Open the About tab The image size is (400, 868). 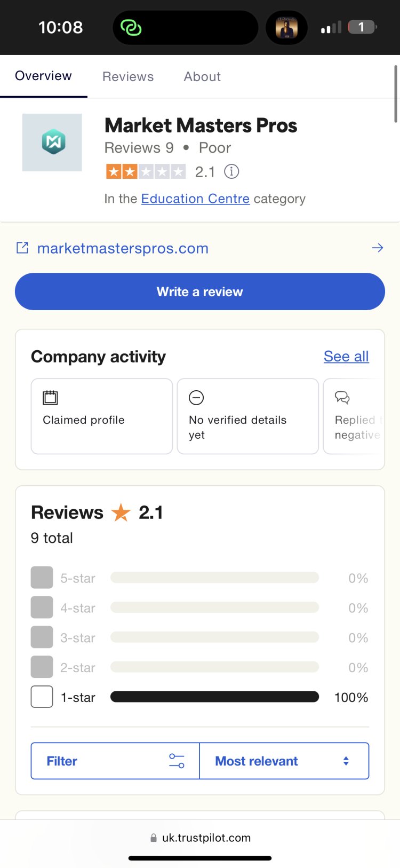(x=202, y=76)
